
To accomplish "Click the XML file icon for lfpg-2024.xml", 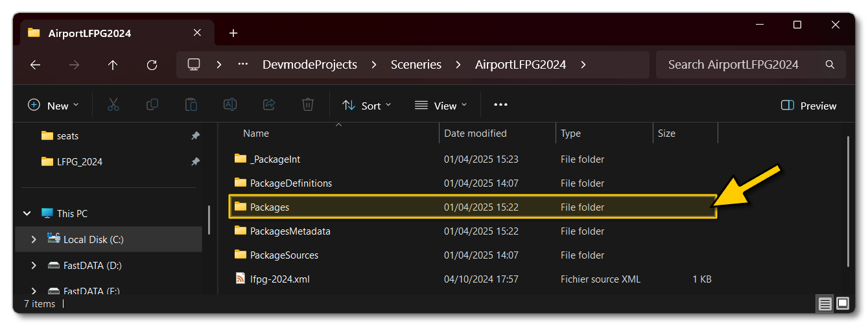I will pyautogui.click(x=240, y=279).
